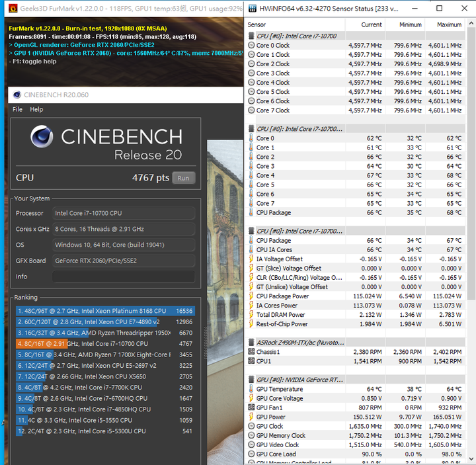This screenshot has height=465, width=476.
Task: Select ranking entry Xeon CPU E7-4890 v2
Action: [x=105, y=322]
